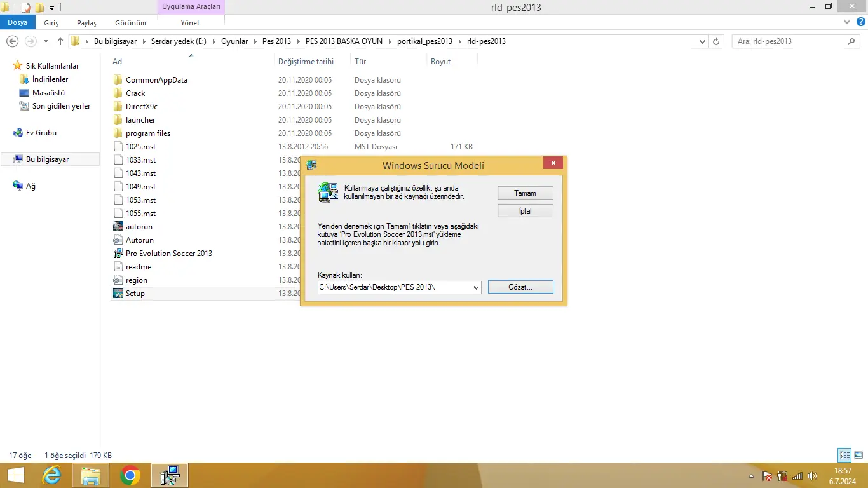
Task: Open Explorer help question mark
Action: tap(860, 22)
